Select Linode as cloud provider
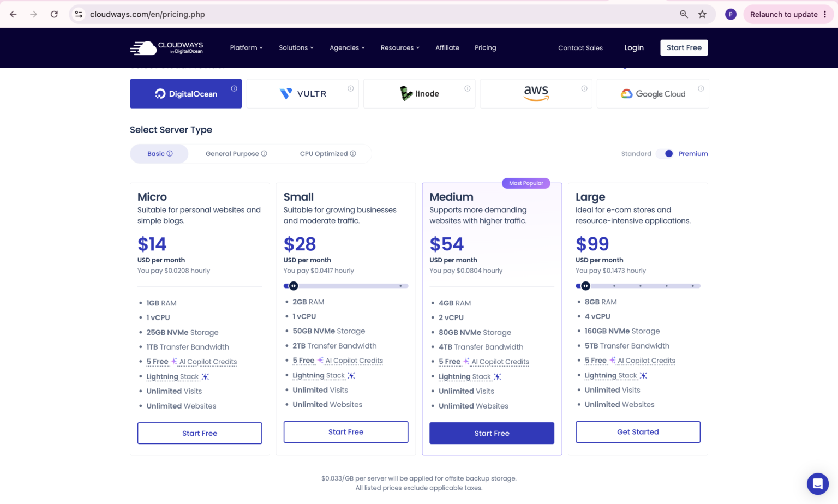838x504 pixels. (x=420, y=94)
